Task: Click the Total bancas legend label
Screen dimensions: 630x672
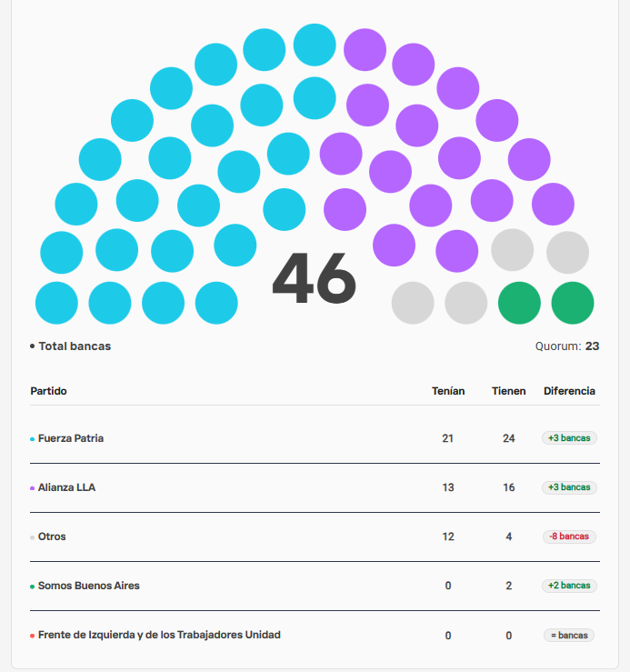Action: click(x=75, y=346)
